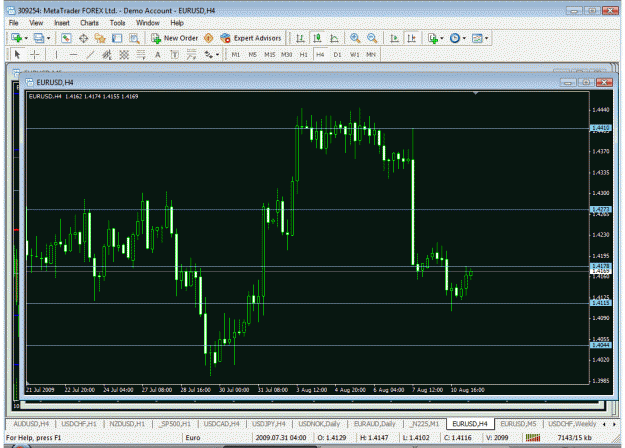Screen dimensions: 625x448
Task: Switch to M5 timeframe
Action: click(x=252, y=55)
